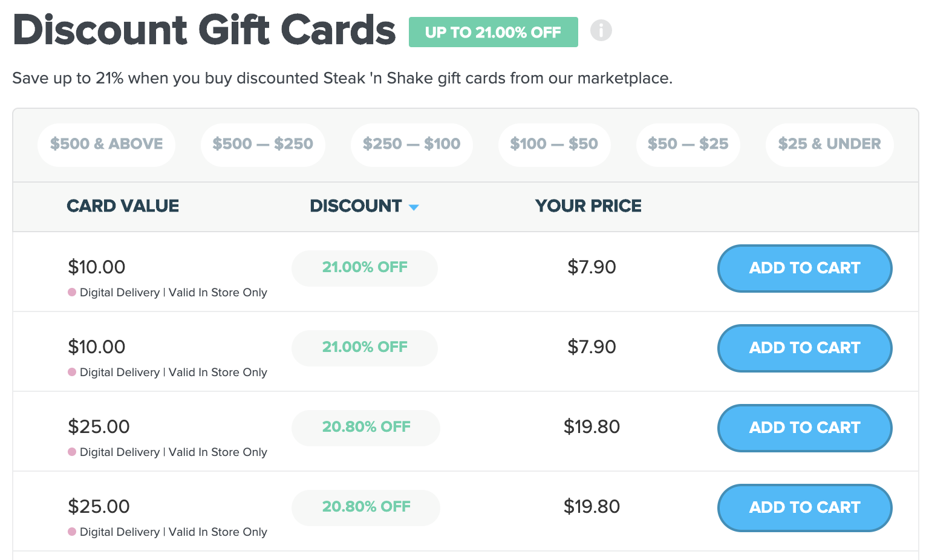Screen dimensions: 929x560
Task: Add first $25.00 card to cart
Action: coord(804,428)
